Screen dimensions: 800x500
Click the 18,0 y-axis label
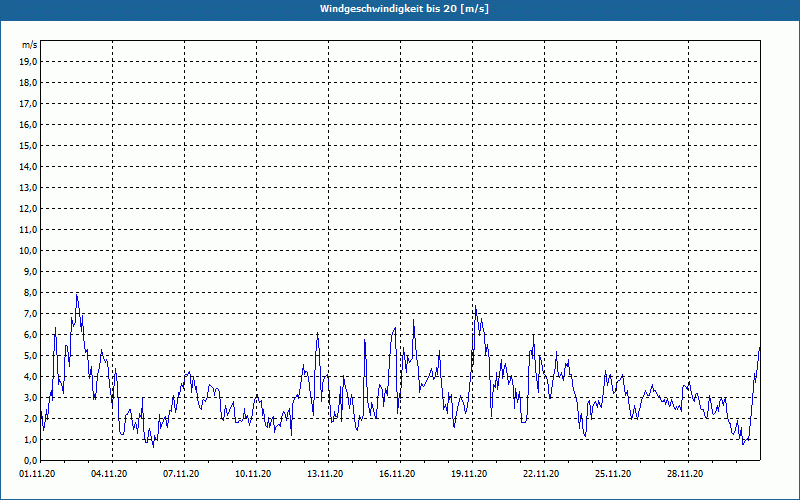click(29, 83)
